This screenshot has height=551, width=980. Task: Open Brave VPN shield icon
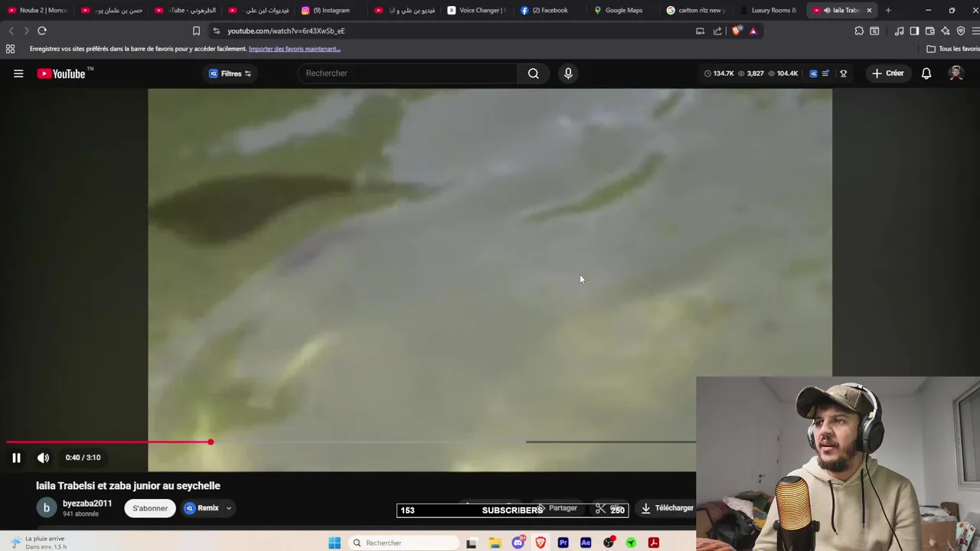pos(961,31)
